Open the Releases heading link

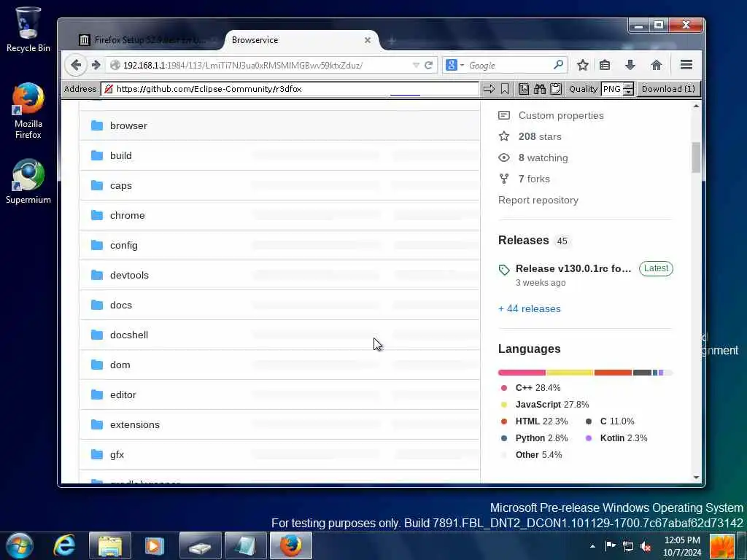[x=523, y=240]
